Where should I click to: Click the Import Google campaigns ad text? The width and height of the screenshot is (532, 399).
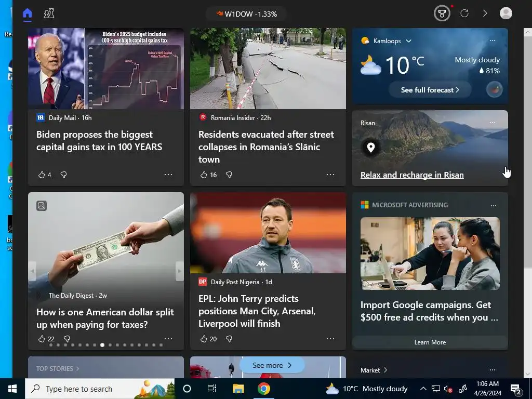click(429, 311)
